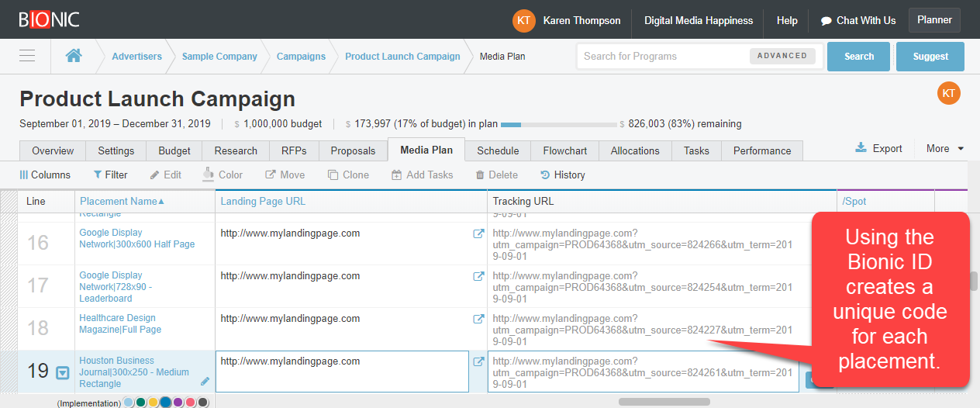Open Google Display Network 300x600 Half Page placement
Screen dimensions: 980x408
pos(137,239)
